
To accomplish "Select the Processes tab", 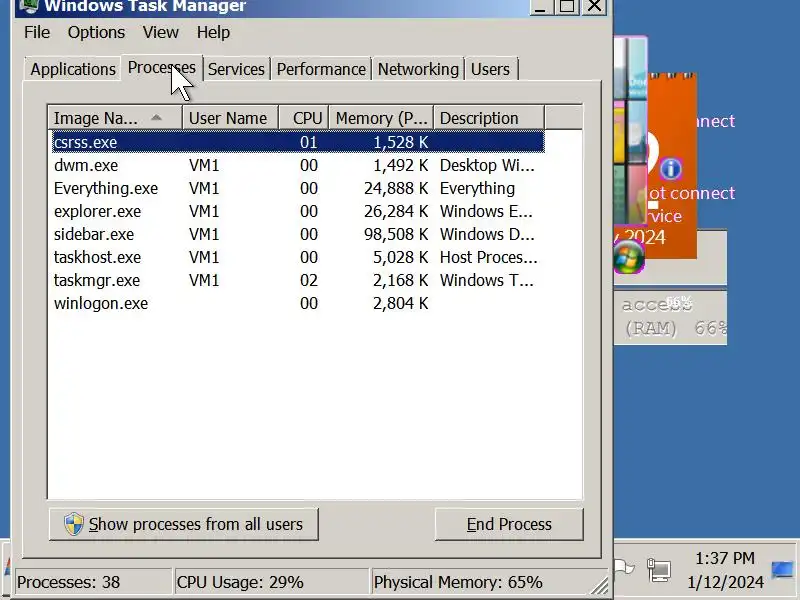I will click(x=161, y=67).
